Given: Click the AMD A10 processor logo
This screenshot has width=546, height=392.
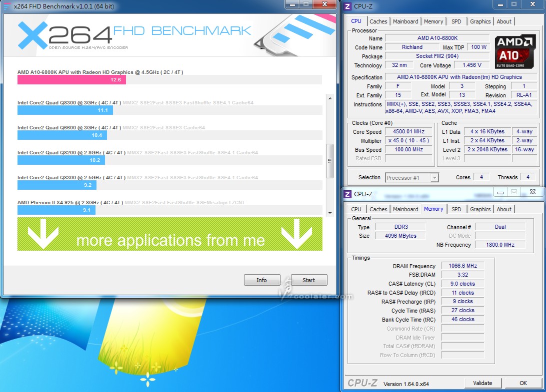Looking at the screenshot, I should pos(515,51).
